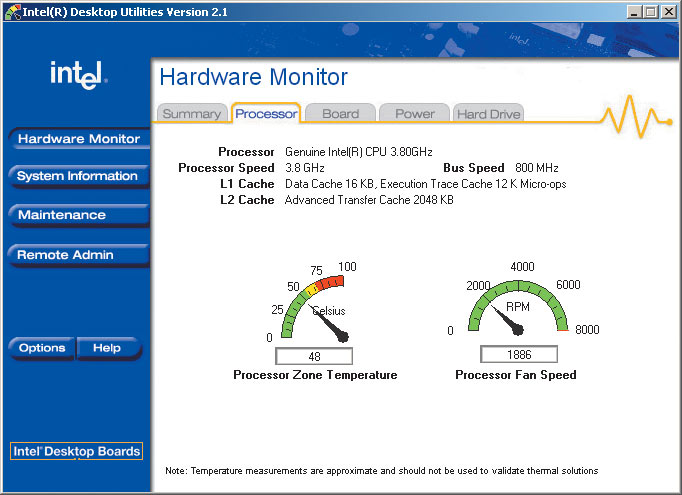
Task: Minimize the Desktop Utilities window
Action: coord(635,12)
